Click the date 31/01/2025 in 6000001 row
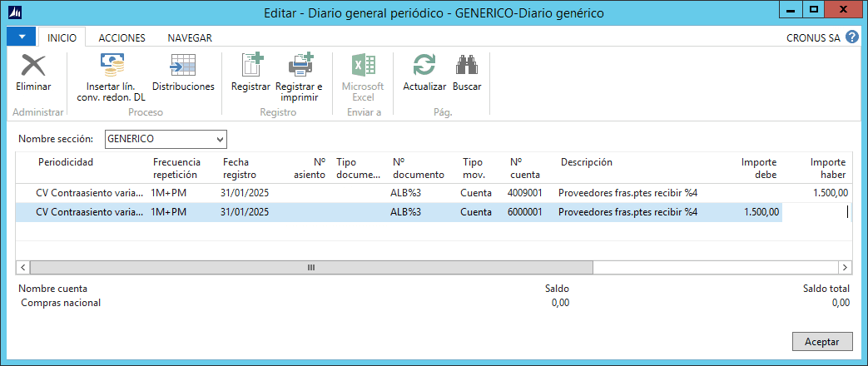This screenshot has height=366, width=868. coord(244,212)
